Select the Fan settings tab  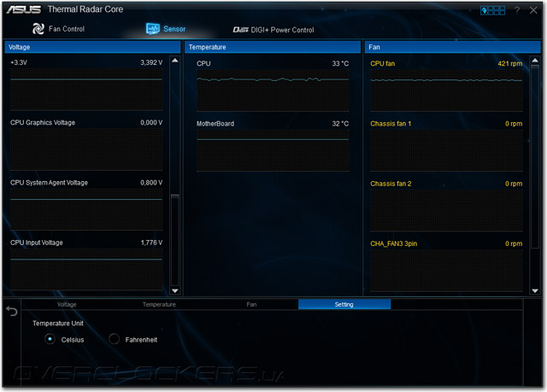[x=251, y=305]
